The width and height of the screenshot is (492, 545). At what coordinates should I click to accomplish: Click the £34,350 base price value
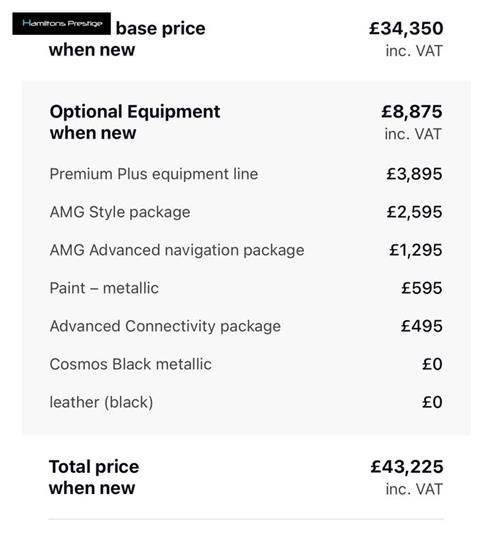(406, 29)
